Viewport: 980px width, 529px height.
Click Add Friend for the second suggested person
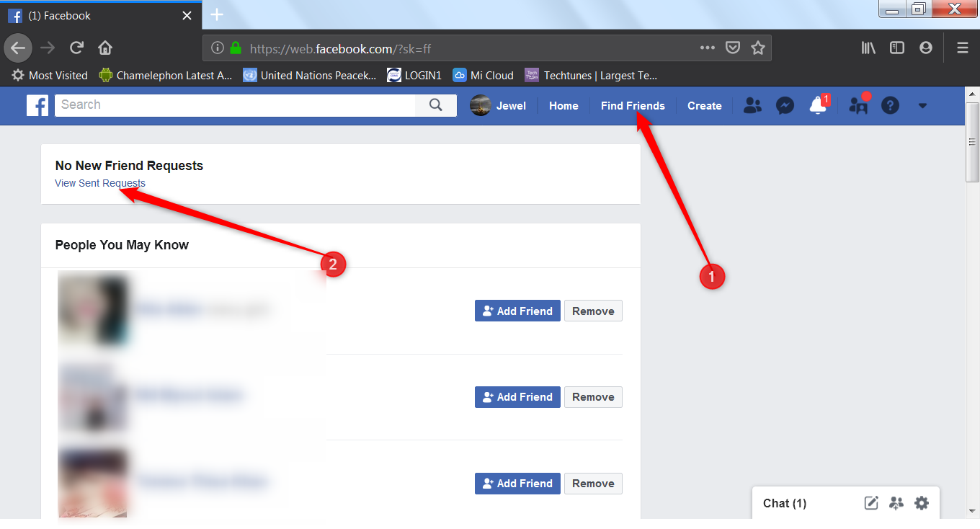pyautogui.click(x=517, y=396)
